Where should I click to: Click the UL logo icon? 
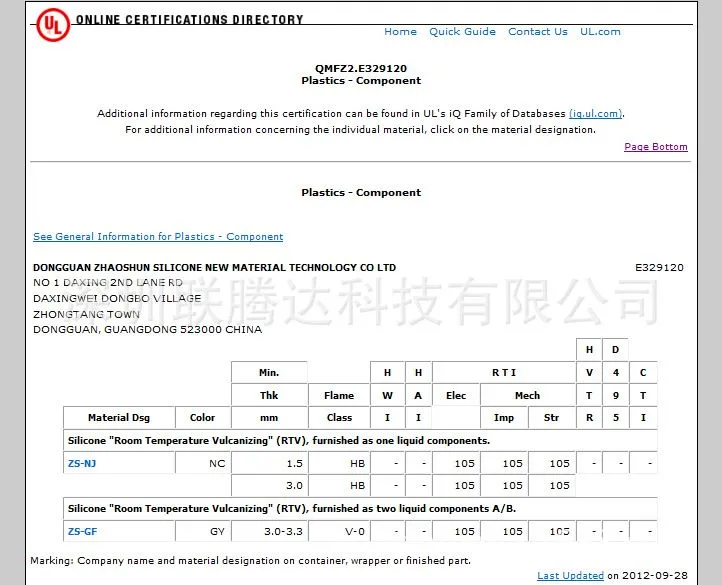(x=53, y=25)
